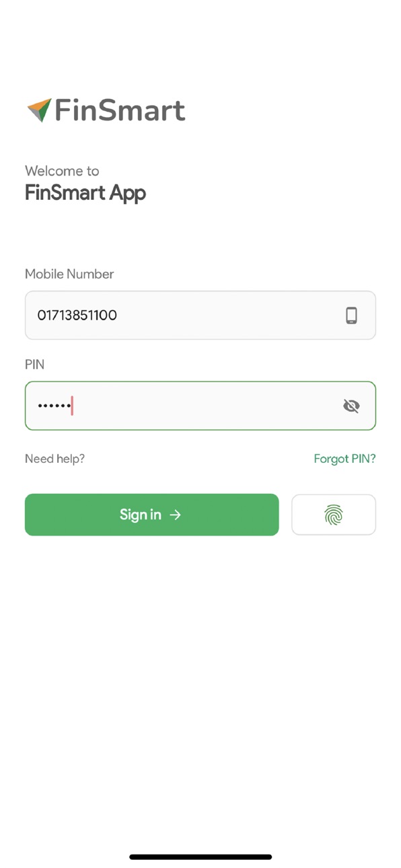This screenshot has width=401, height=868.
Task: Tap the Sign in text label
Action: [140, 515]
